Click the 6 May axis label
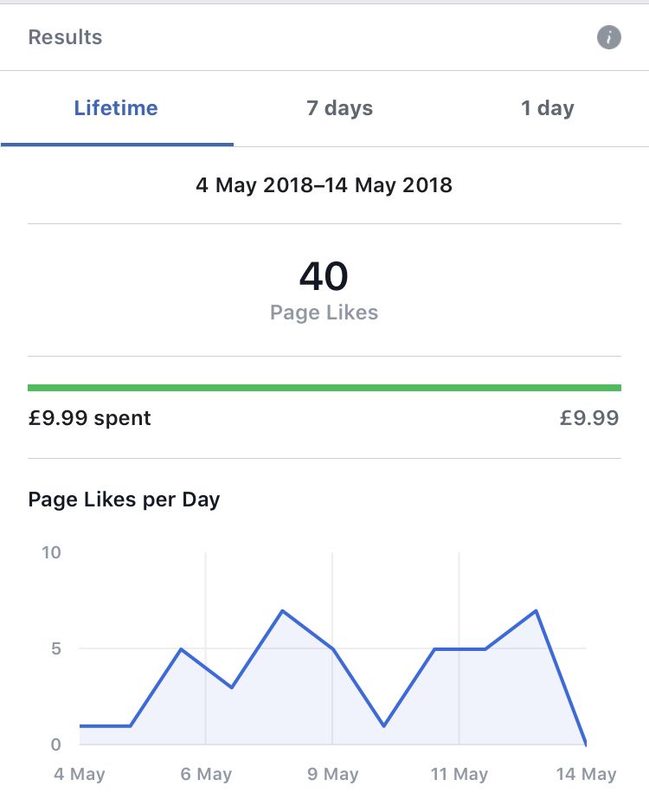Viewport: 649px width, 812px height. [206, 774]
